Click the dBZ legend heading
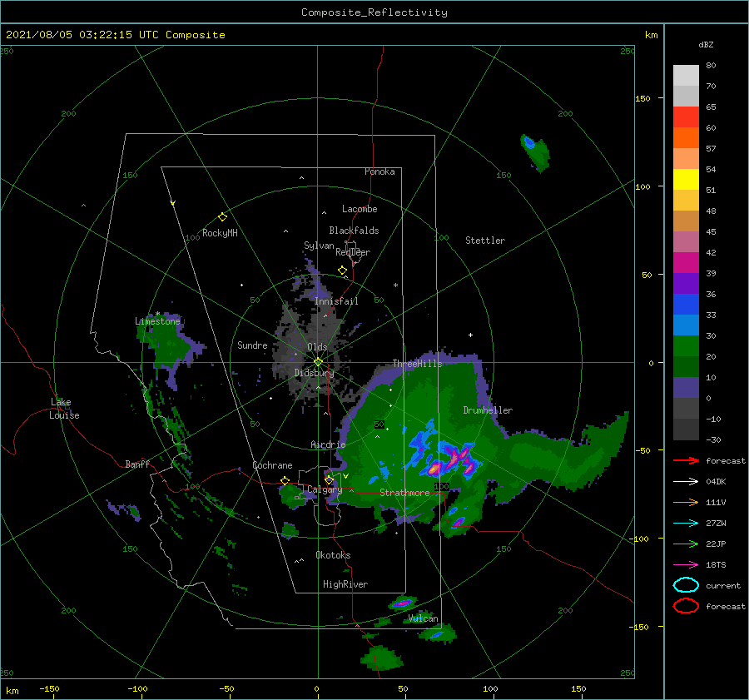The width and height of the screenshot is (749, 700). [x=706, y=45]
